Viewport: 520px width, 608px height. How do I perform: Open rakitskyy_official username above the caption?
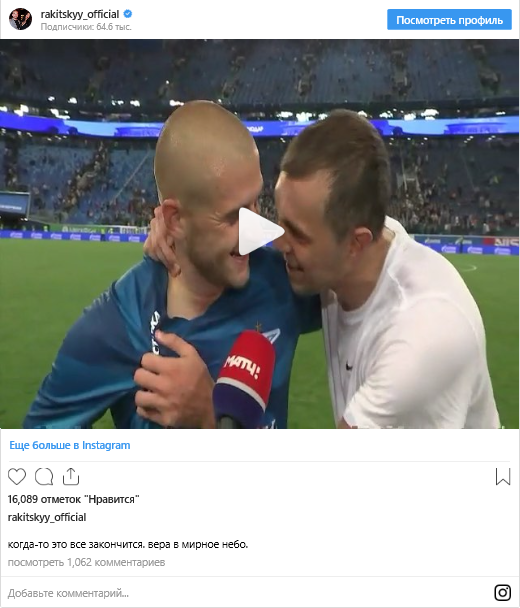(47, 517)
